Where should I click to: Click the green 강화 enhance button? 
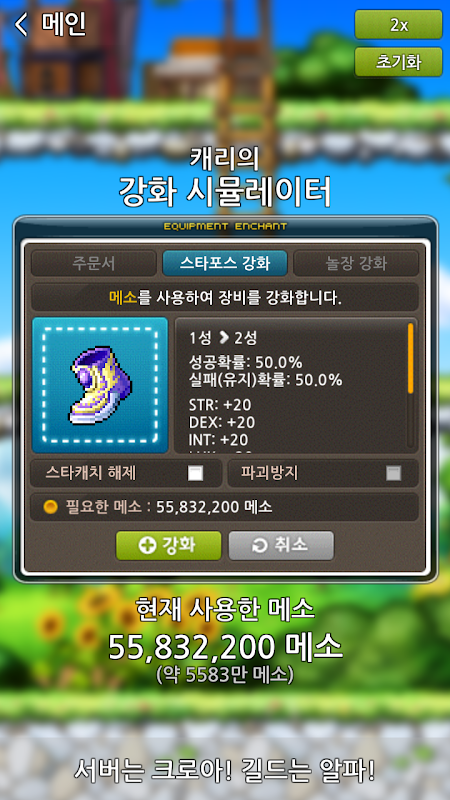coord(169,545)
